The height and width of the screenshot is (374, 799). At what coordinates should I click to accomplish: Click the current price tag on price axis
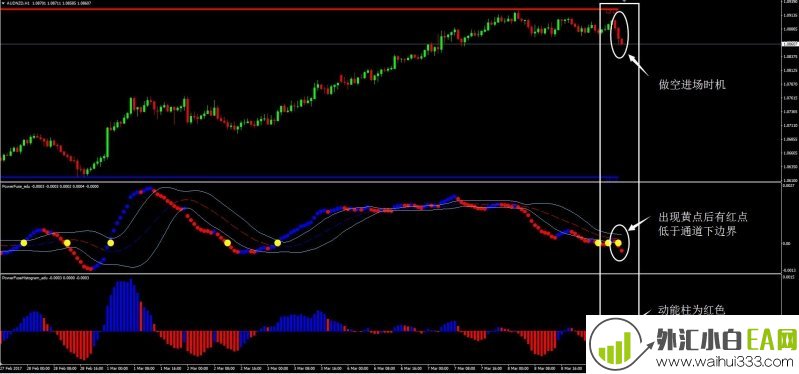(789, 44)
